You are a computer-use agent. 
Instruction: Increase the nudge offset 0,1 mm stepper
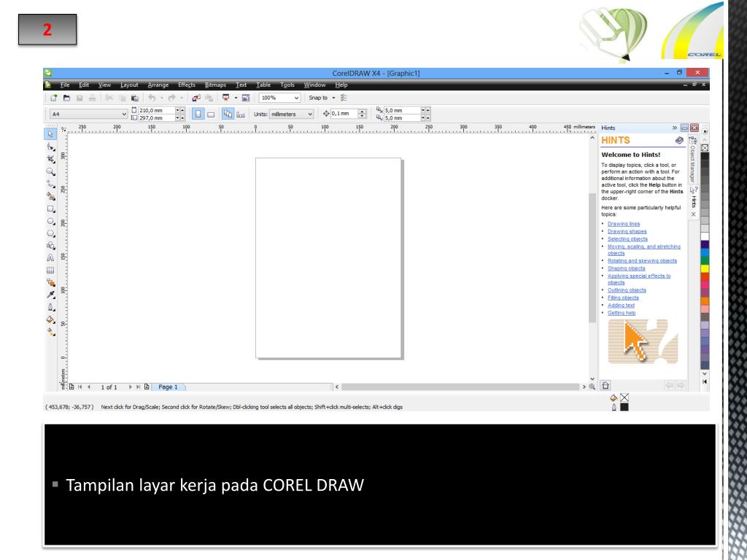(363, 112)
